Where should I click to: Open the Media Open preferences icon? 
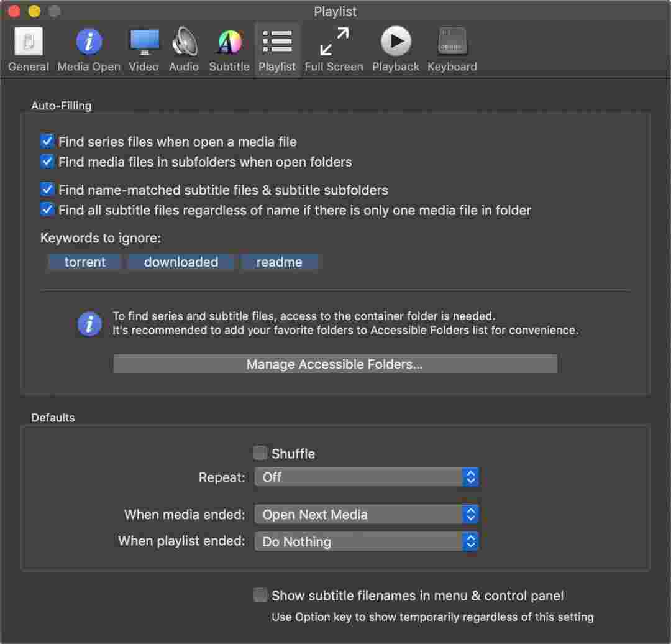tap(89, 50)
